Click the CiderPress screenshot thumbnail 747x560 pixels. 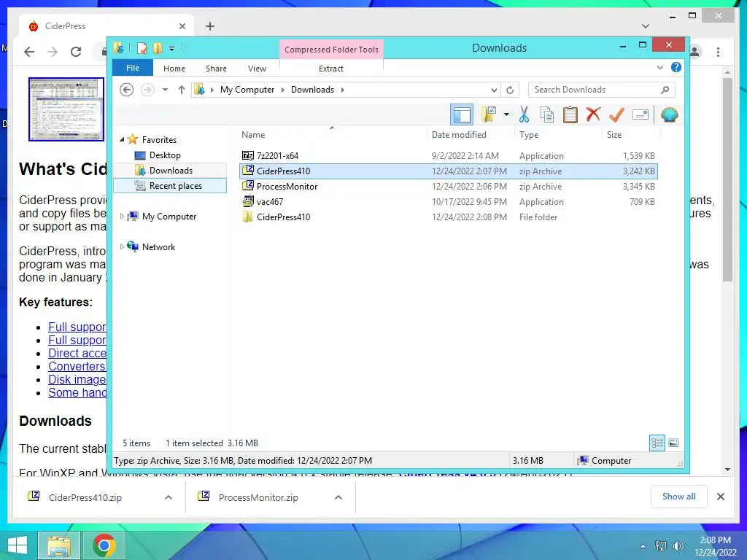66,109
